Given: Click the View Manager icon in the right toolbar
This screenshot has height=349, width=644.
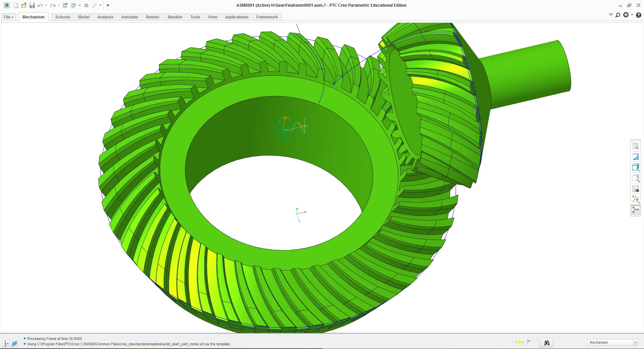Looking at the screenshot, I should [636, 188].
